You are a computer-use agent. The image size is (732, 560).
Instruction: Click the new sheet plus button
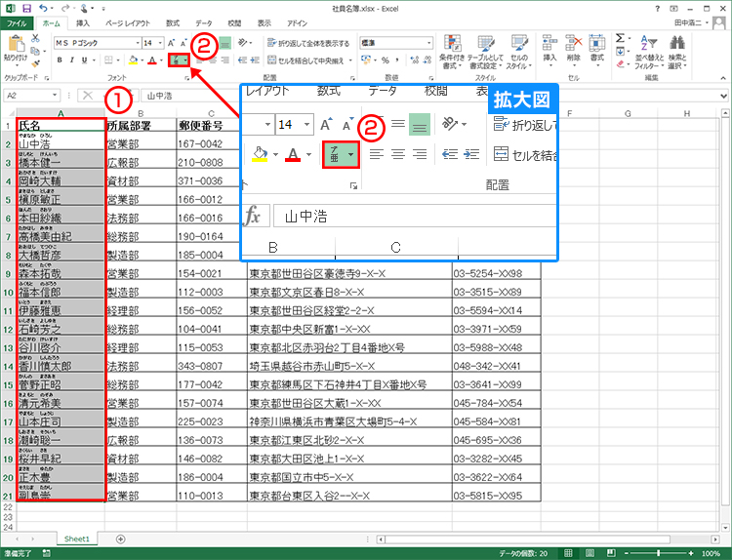(x=120, y=539)
